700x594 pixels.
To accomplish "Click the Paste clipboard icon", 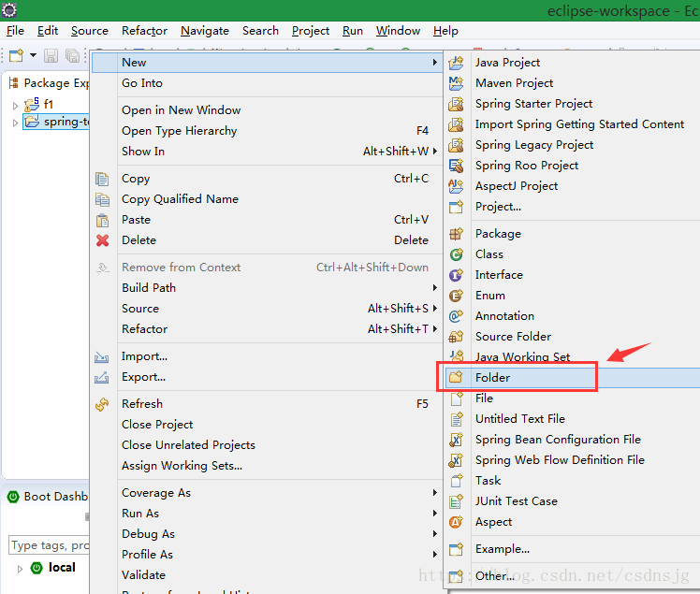I will click(x=102, y=220).
